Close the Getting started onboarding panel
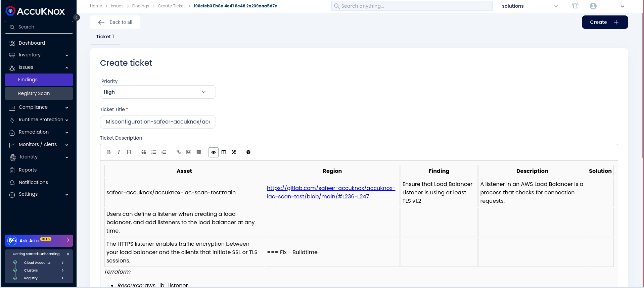 coord(68,254)
